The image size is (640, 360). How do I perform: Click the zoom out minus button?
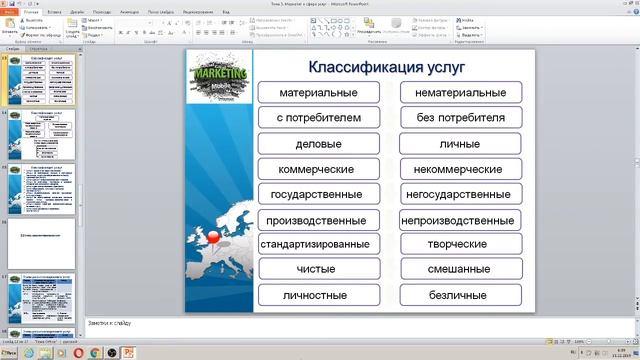(589, 341)
